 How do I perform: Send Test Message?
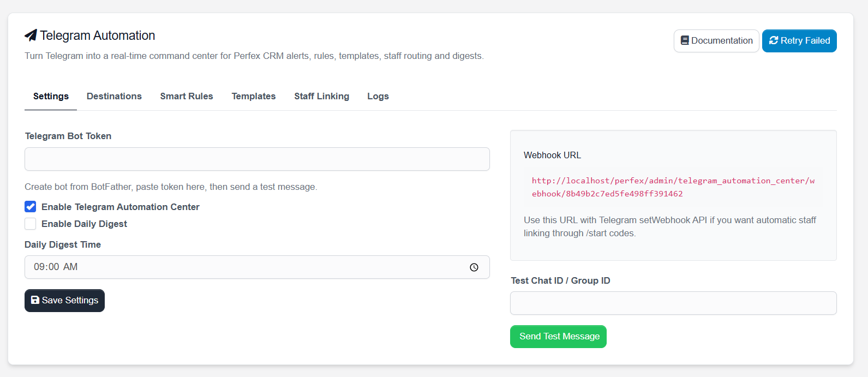[x=558, y=337]
